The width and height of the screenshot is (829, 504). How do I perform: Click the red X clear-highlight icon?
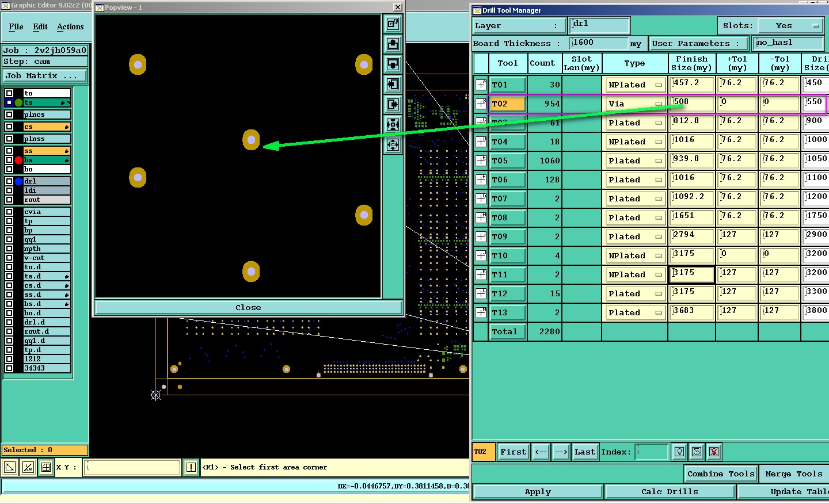pyautogui.click(x=714, y=452)
